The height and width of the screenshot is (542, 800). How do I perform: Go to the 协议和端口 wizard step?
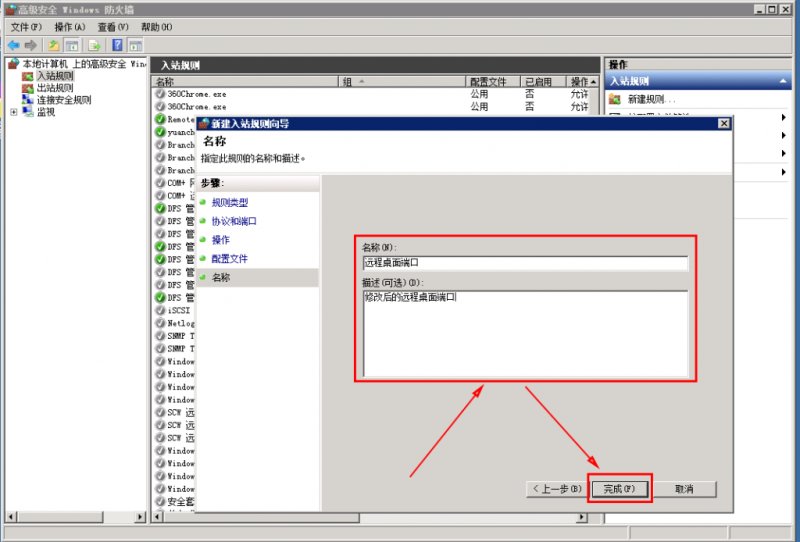coord(234,221)
